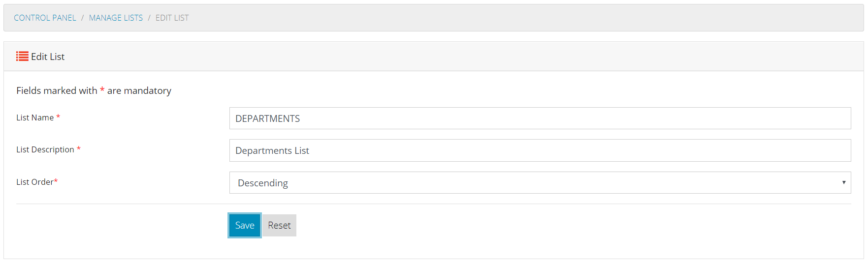Click the red asterisk in mandatory notice
This screenshot has width=868, height=262.
tap(102, 89)
